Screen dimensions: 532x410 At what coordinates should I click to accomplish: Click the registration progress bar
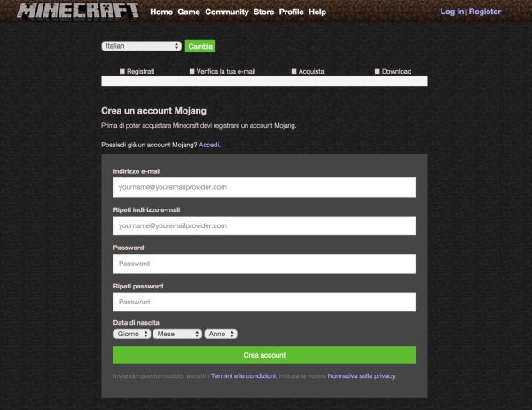(x=264, y=81)
